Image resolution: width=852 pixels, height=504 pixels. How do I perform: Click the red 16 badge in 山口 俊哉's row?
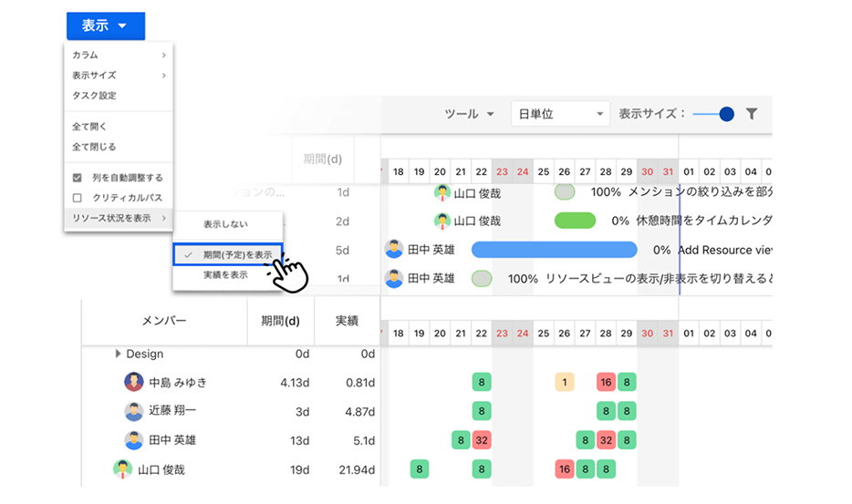pos(564,469)
